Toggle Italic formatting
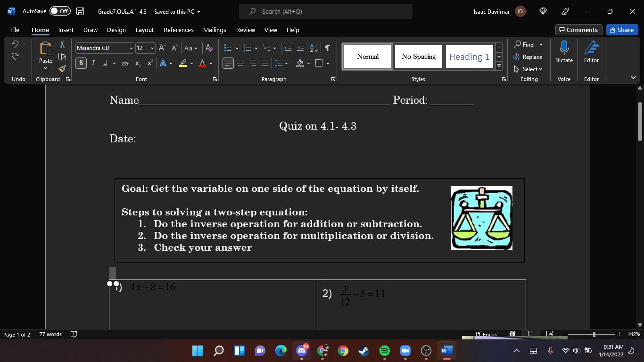This screenshot has height=362, width=644. [93, 63]
